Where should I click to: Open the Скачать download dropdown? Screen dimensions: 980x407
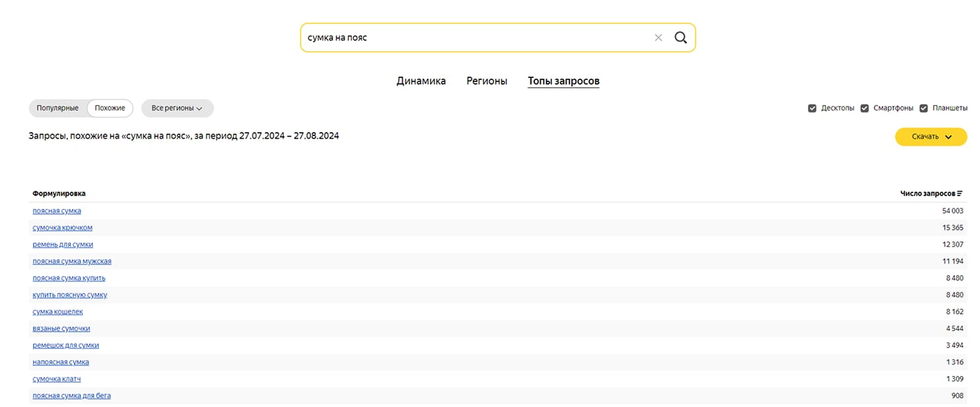pyautogui.click(x=931, y=137)
